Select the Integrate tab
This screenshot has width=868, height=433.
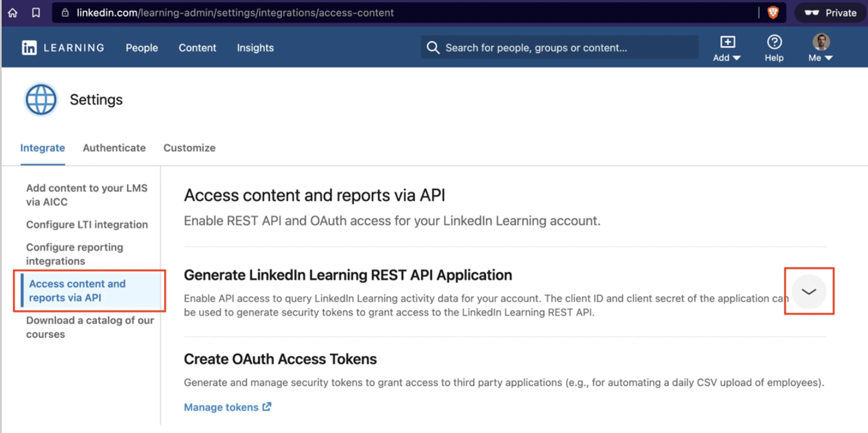click(x=43, y=148)
